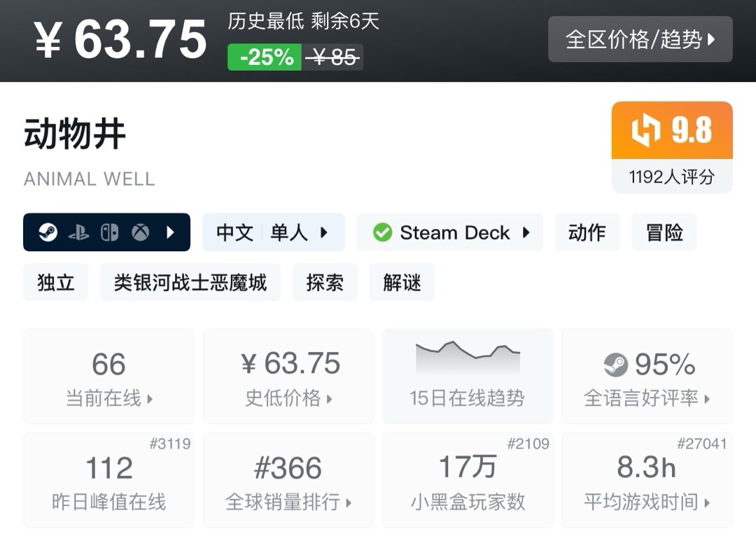Open 全区价格/趋势 price trends
Image resolution: width=756 pixels, height=536 pixels.
click(x=640, y=39)
